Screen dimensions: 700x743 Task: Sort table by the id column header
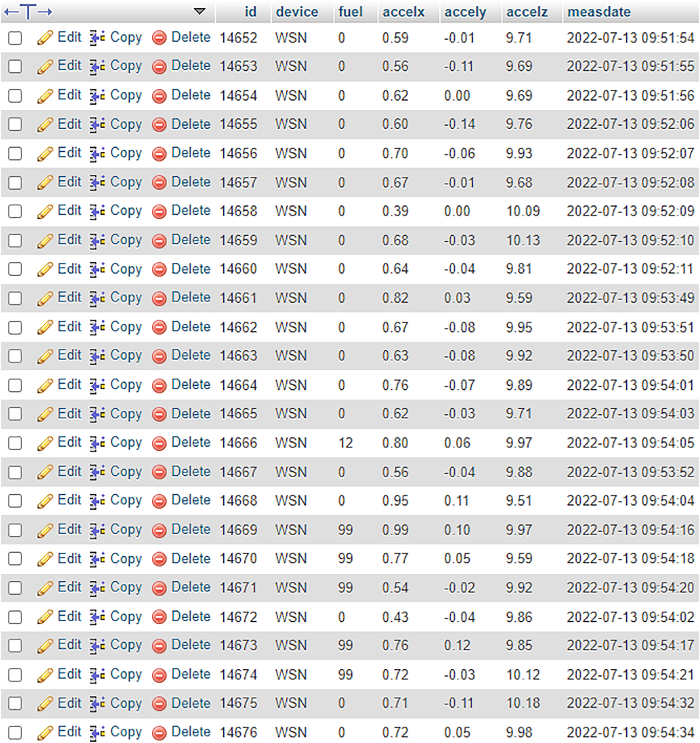[x=250, y=12]
